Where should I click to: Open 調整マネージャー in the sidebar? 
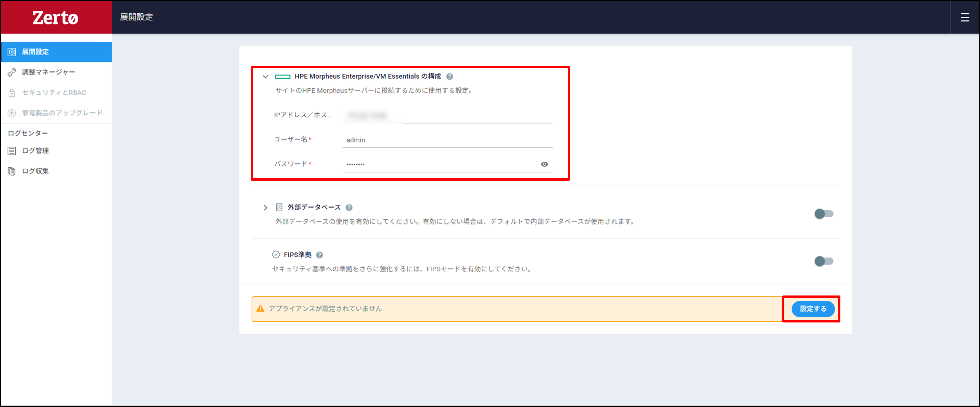tap(56, 72)
